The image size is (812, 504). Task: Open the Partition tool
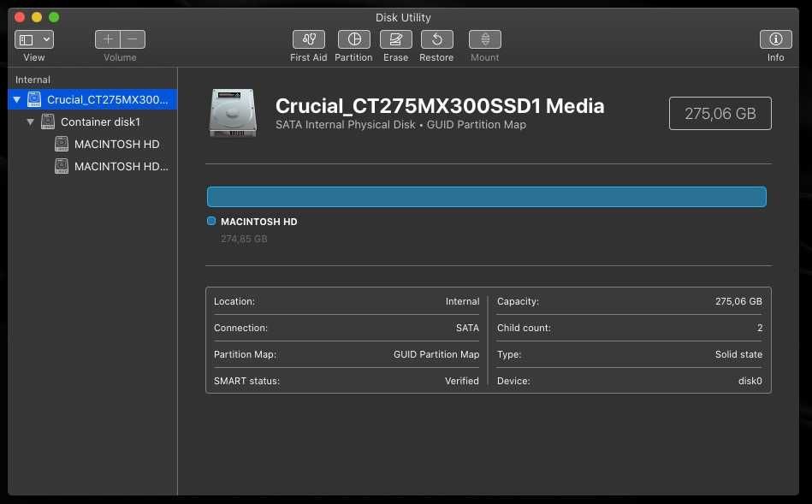(353, 39)
